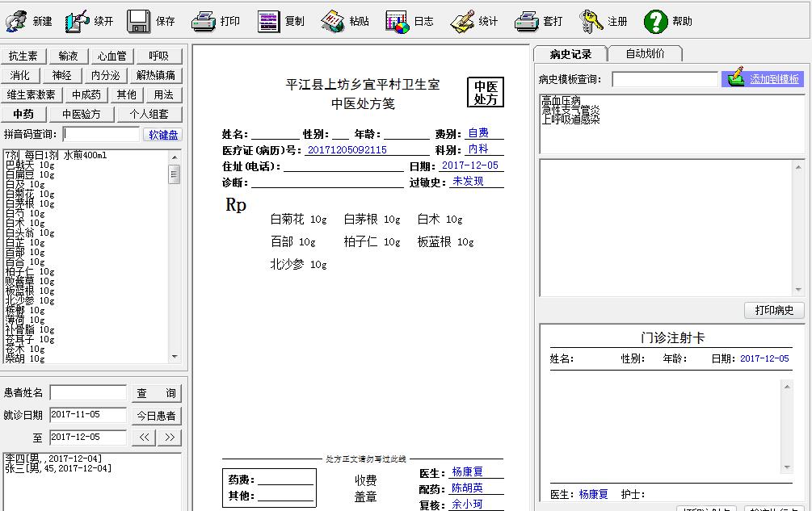Select the herb 白头翁 10g in the list

click(x=30, y=232)
